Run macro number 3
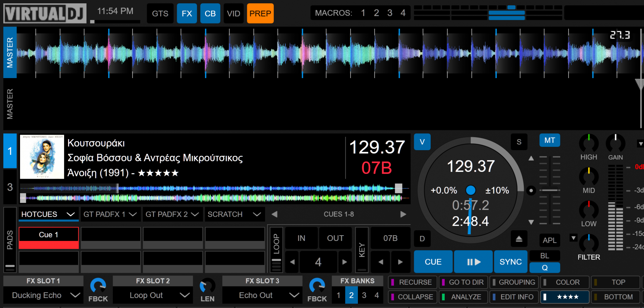 click(x=390, y=13)
